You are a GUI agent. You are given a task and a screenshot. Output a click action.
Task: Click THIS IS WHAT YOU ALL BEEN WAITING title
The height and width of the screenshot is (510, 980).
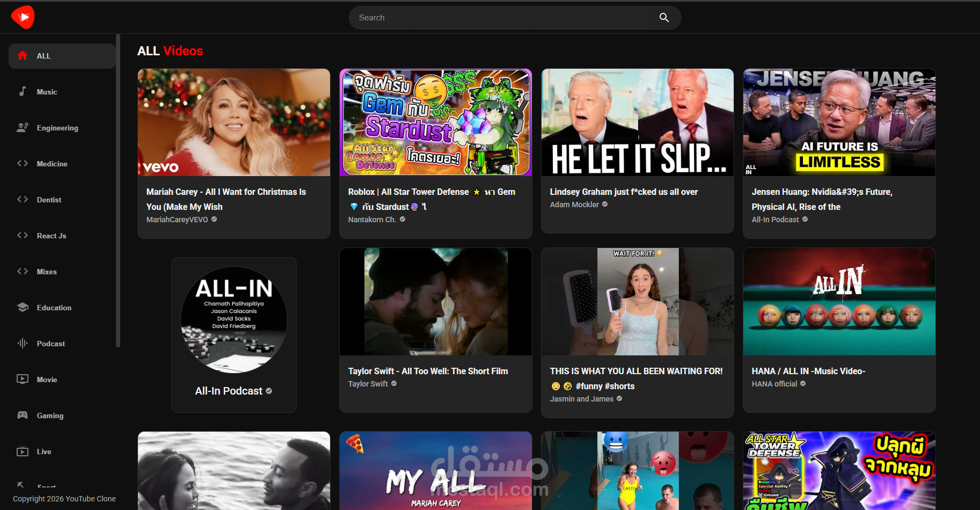(636, 378)
